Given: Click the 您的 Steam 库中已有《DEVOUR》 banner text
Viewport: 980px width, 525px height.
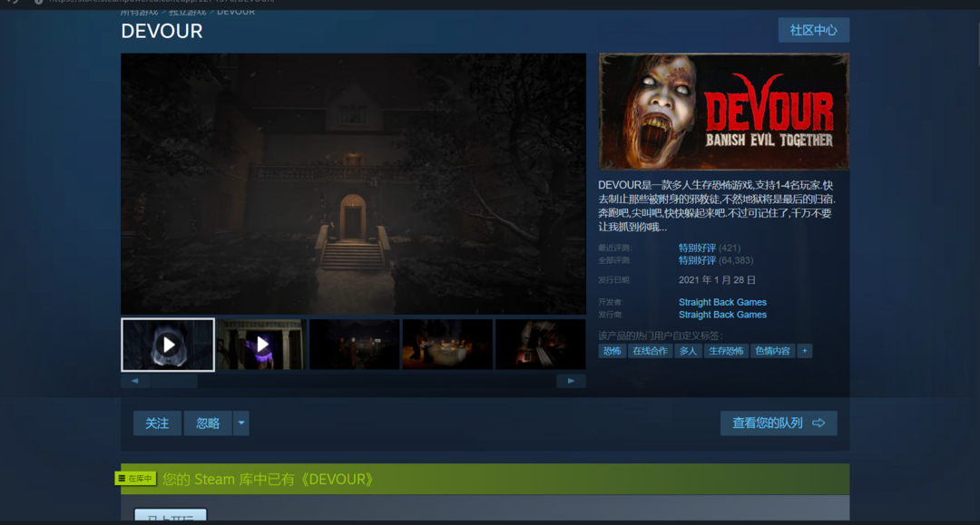Looking at the screenshot, I should [x=269, y=480].
